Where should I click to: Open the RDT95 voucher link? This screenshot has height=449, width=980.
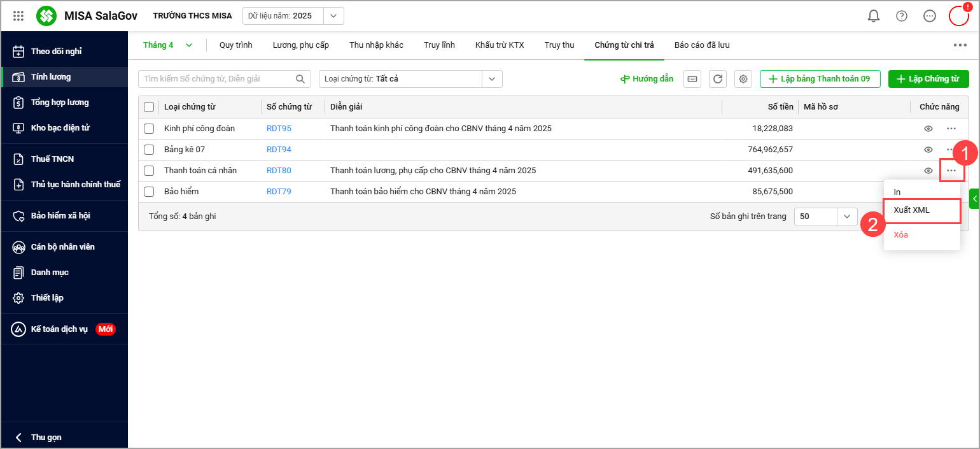click(279, 129)
